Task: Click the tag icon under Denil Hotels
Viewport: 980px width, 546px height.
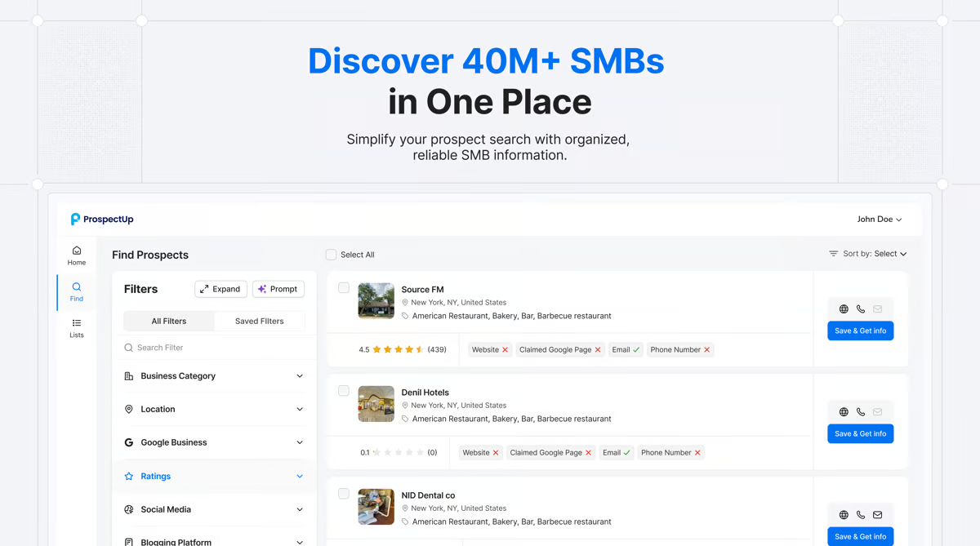Action: tap(405, 419)
